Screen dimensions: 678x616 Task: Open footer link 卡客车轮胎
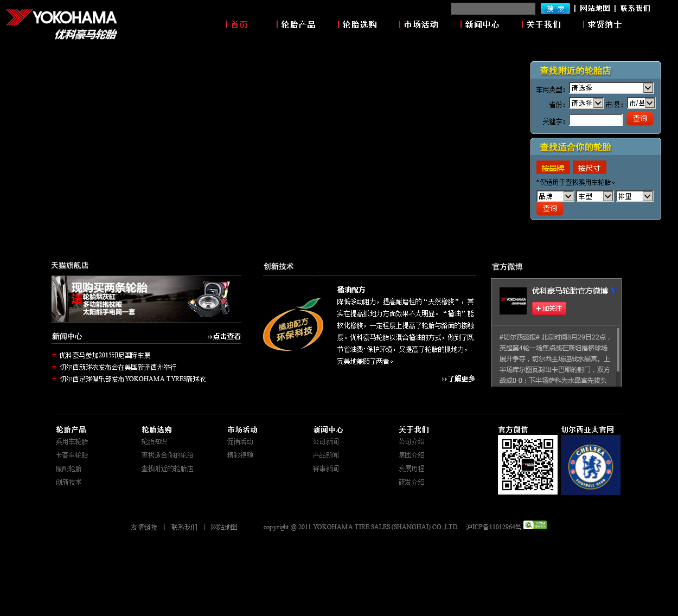click(72, 455)
